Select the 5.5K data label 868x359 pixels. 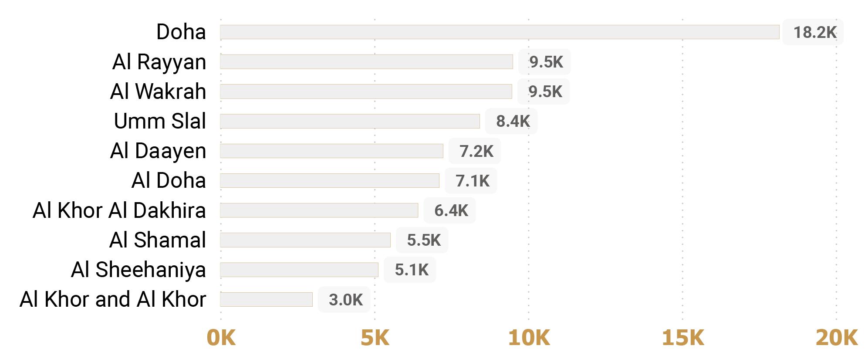pos(423,240)
